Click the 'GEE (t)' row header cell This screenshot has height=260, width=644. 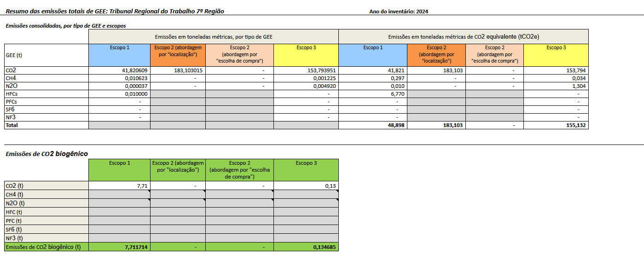click(46, 55)
